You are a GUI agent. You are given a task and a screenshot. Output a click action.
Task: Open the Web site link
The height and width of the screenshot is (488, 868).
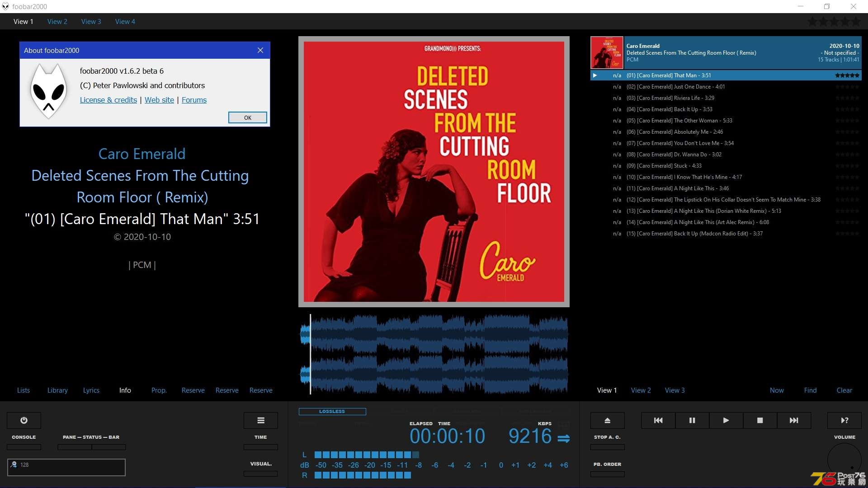pos(159,100)
